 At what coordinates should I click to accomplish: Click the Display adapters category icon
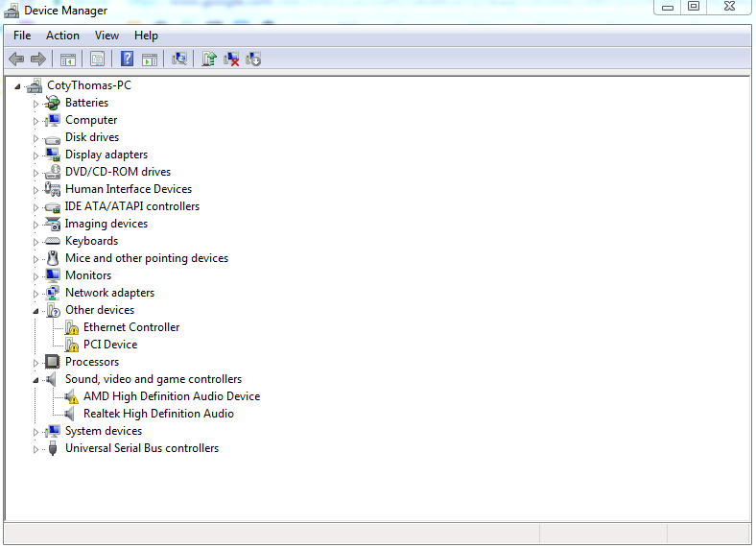pyautogui.click(x=52, y=155)
